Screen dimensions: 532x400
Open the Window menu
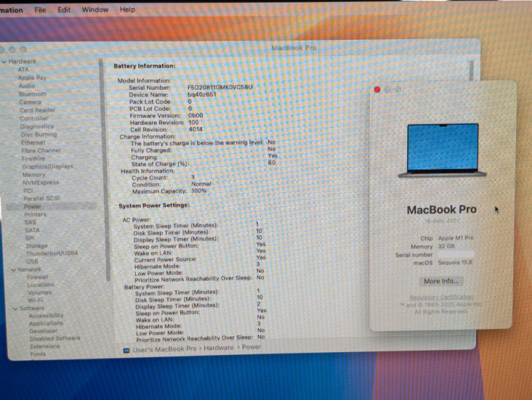tap(95, 9)
